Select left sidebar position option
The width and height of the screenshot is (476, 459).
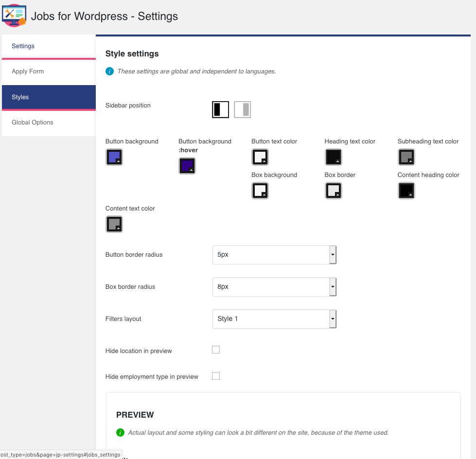(220, 109)
